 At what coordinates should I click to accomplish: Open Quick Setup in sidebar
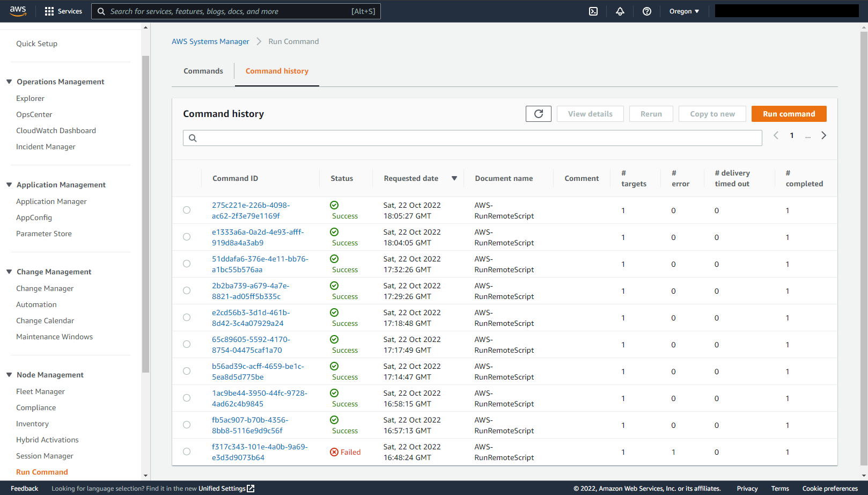point(36,43)
